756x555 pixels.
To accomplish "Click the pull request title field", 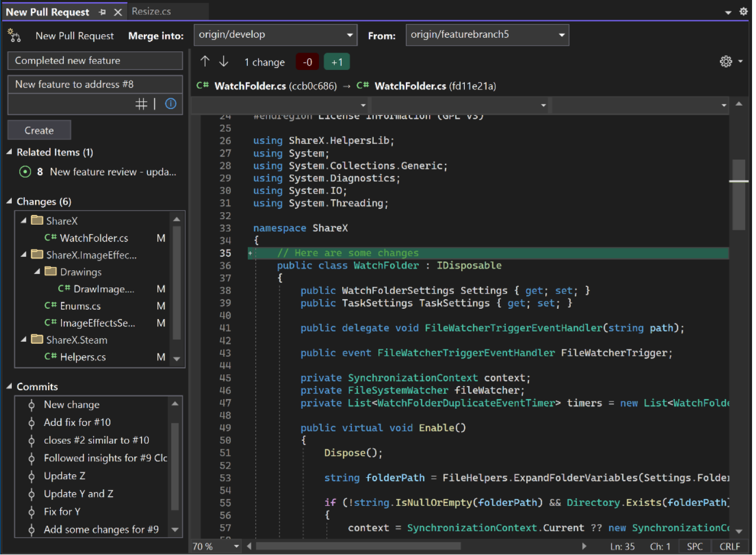I will point(95,61).
